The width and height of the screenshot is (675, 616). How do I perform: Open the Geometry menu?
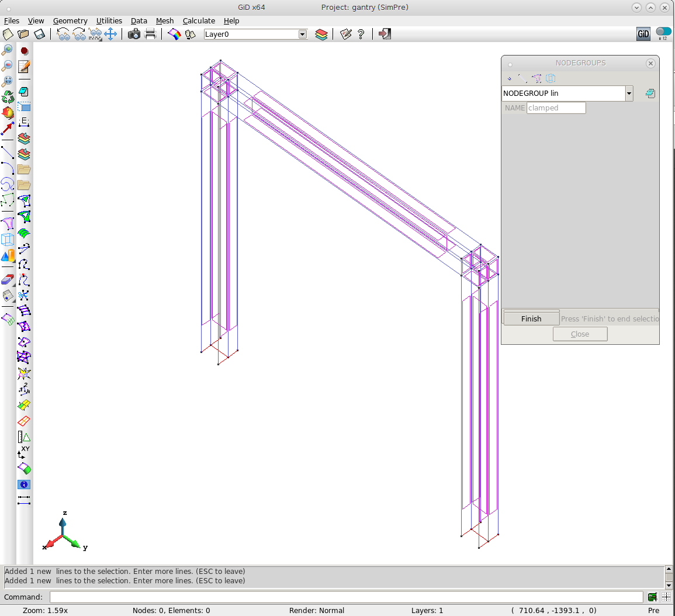tap(70, 20)
